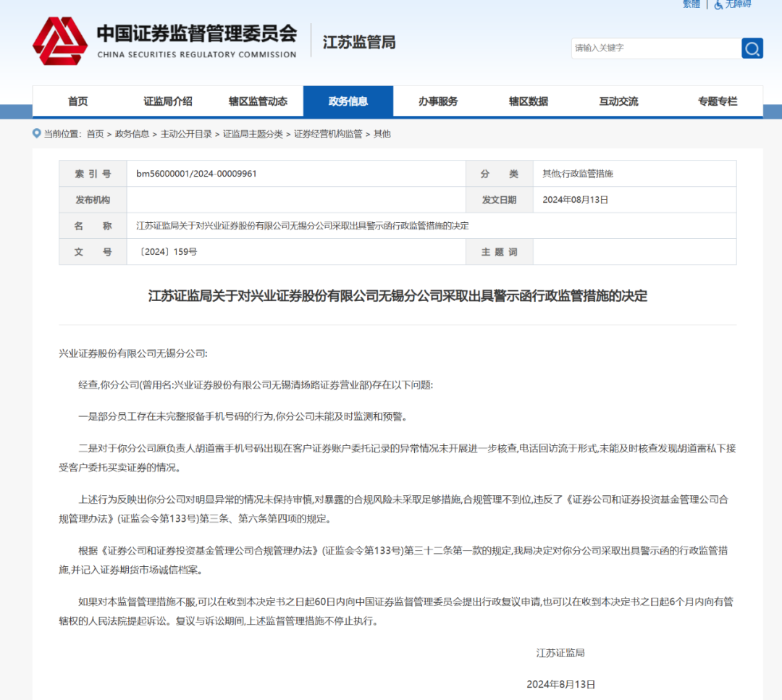Open the 专题专栏 navigation tab
The image size is (782, 700).
coord(717,101)
